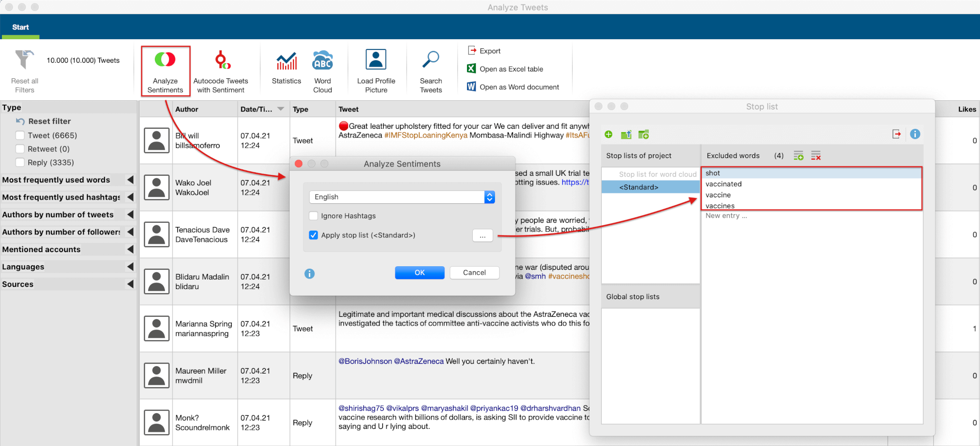
Task: Launch Autocode Tweets with Sentiment
Action: 221,71
